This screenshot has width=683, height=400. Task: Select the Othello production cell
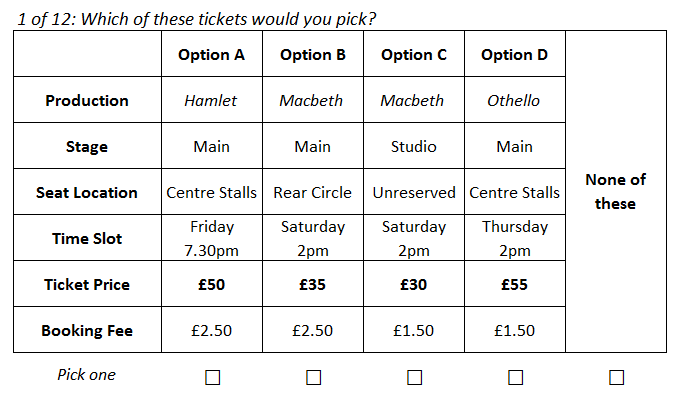tap(514, 101)
